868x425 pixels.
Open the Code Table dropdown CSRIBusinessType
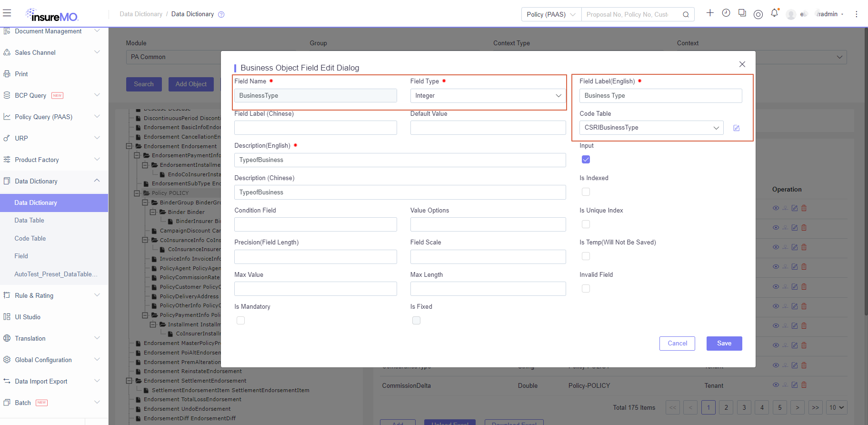[x=651, y=128]
